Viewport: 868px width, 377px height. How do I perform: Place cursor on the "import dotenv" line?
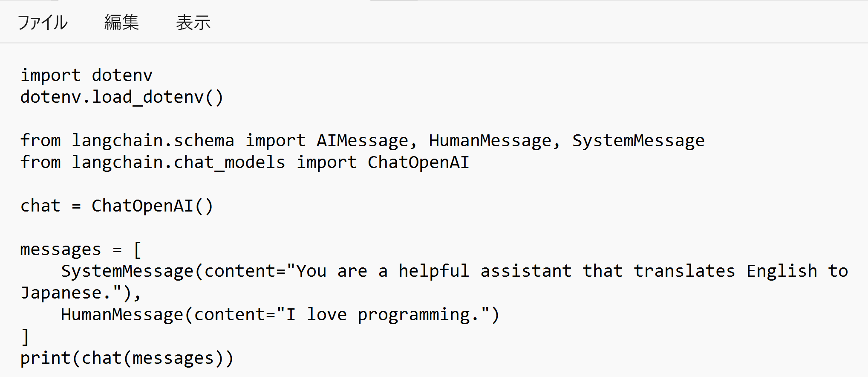click(x=86, y=75)
